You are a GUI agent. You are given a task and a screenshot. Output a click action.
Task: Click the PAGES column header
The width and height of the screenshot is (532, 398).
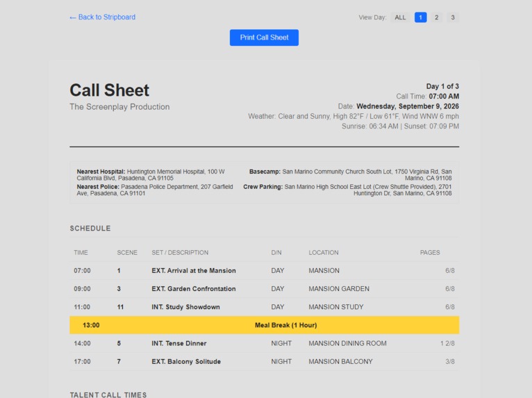tap(430, 252)
